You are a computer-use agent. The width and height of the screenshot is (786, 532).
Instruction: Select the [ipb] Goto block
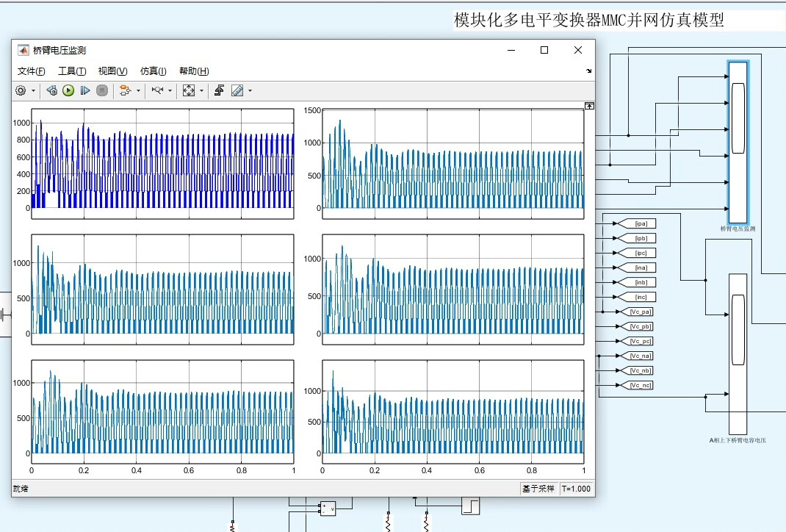[637, 238]
